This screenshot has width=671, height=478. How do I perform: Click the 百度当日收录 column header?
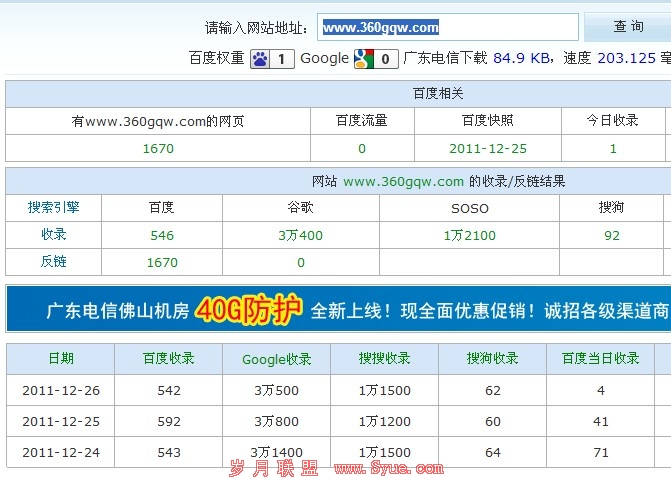(x=600, y=358)
